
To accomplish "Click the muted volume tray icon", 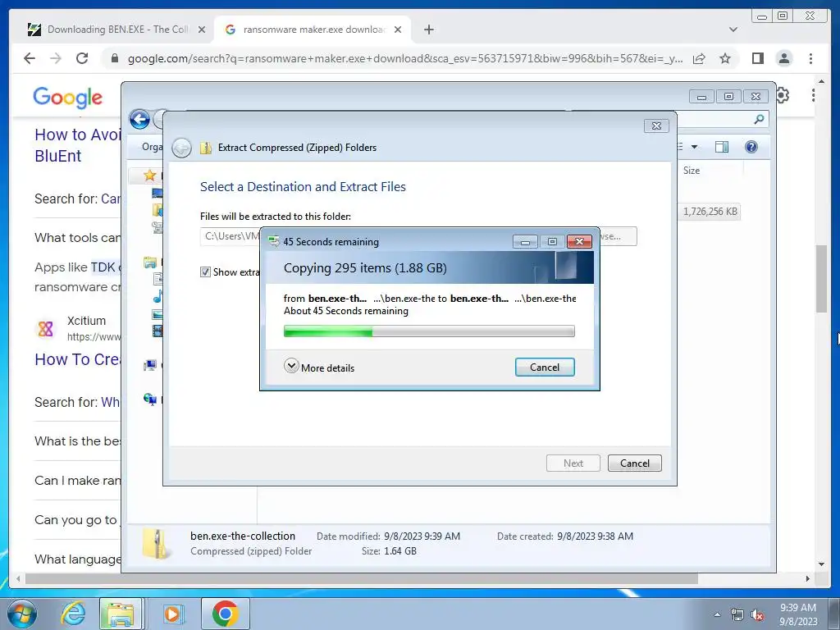I will pyautogui.click(x=757, y=615).
